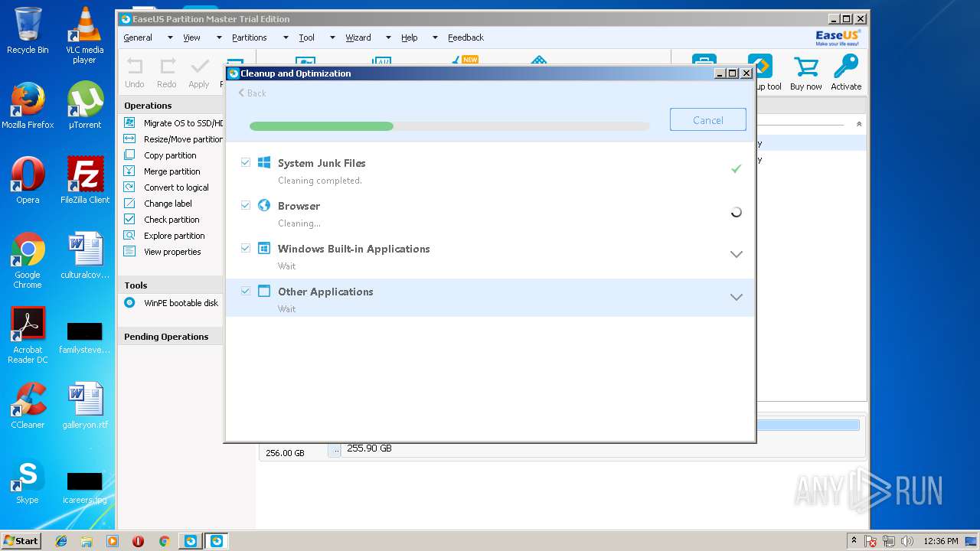The image size is (980, 551).
Task: Open the dropdown arrow after View
Action: (x=218, y=37)
